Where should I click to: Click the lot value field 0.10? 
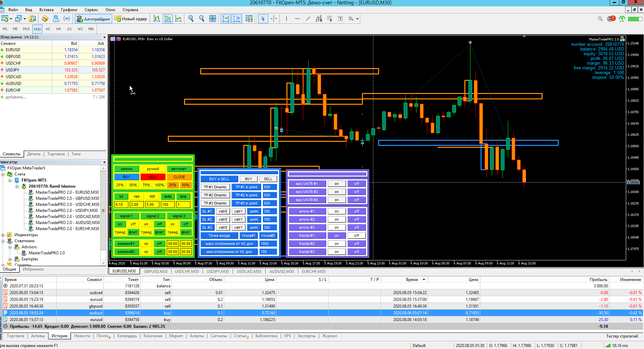pos(121,204)
